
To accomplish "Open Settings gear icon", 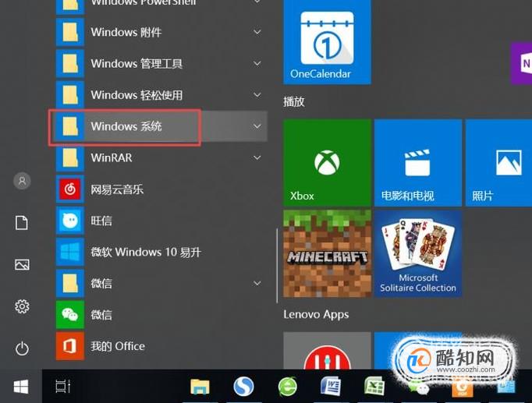I will (x=22, y=306).
